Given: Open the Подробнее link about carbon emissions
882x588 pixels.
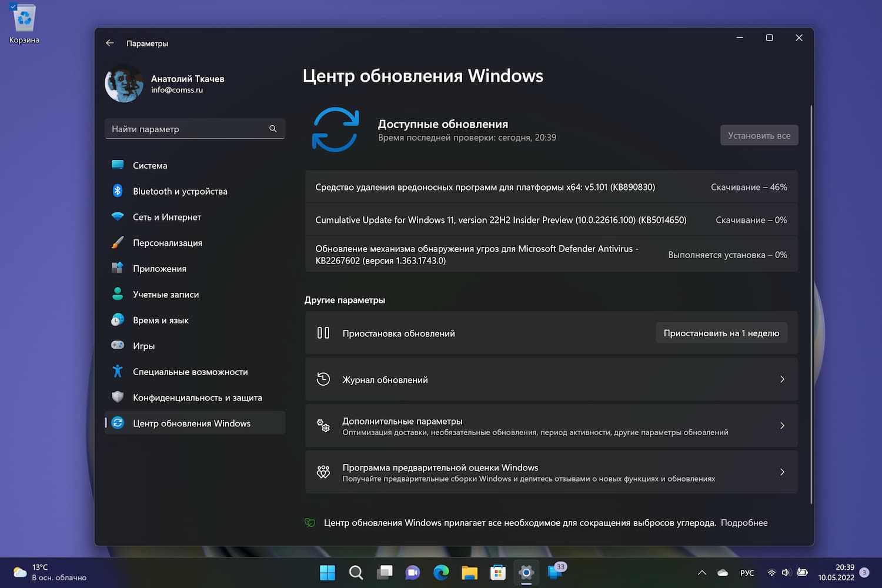Looking at the screenshot, I should [744, 522].
